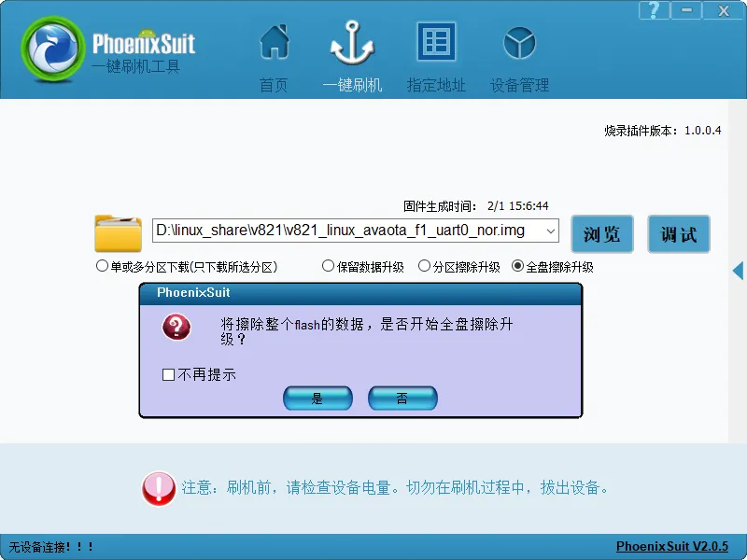The height and width of the screenshot is (560, 747).
Task: Minimize the PhoenixSuit window
Action: pos(686,9)
